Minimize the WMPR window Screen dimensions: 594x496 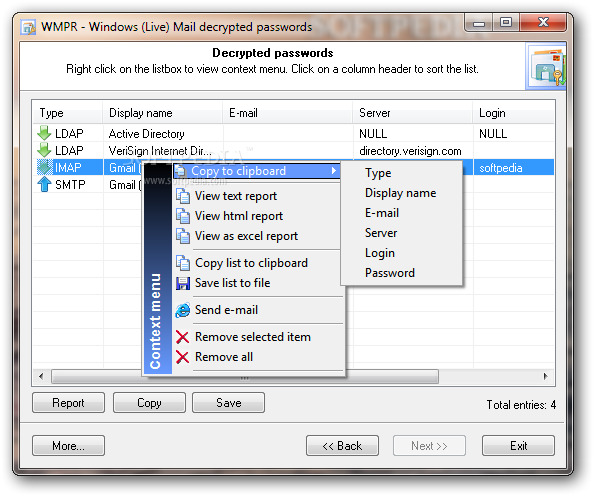[x=479, y=22]
